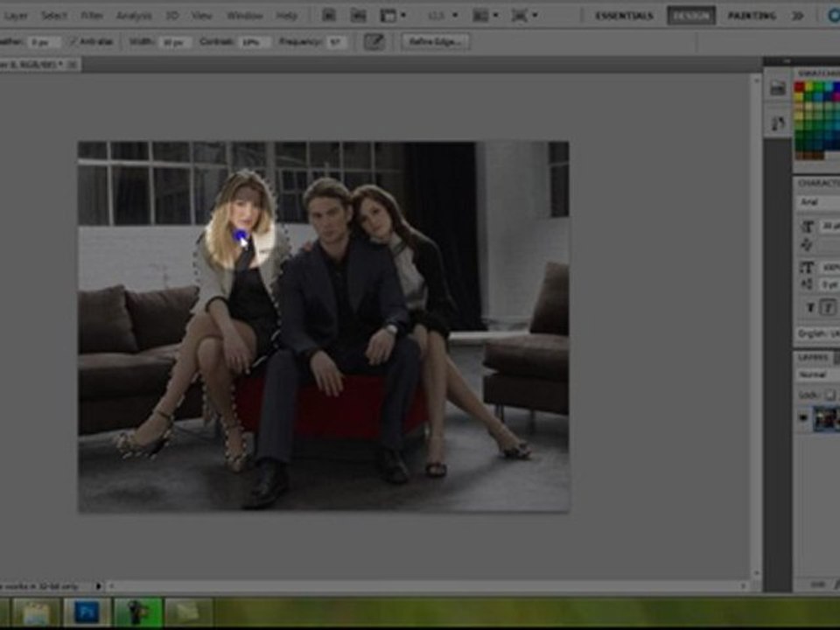
Task: Open the Arial font family dropdown
Action: (x=819, y=202)
